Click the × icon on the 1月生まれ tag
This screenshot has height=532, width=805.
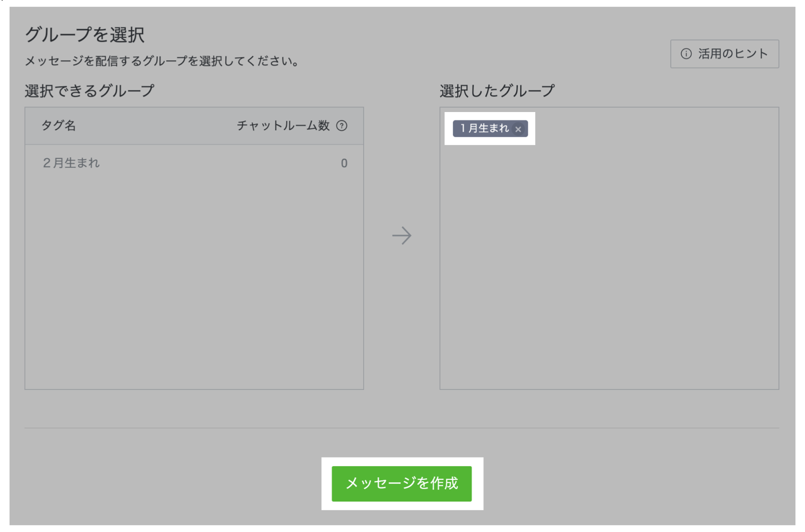pyautogui.click(x=519, y=128)
